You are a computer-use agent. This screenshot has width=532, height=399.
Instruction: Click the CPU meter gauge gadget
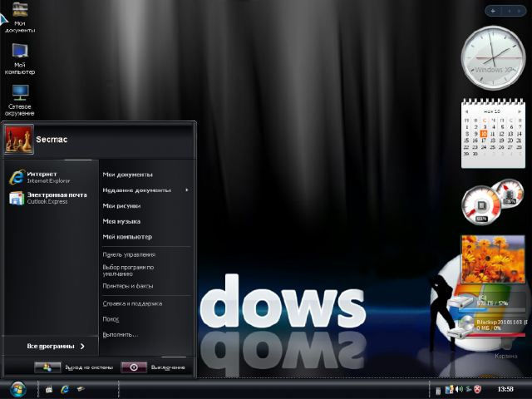click(x=480, y=205)
